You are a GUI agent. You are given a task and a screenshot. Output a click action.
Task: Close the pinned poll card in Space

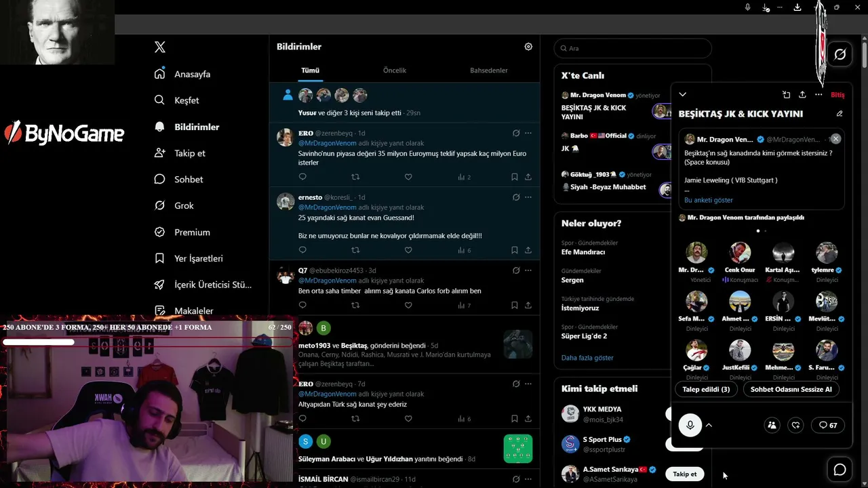(x=835, y=138)
